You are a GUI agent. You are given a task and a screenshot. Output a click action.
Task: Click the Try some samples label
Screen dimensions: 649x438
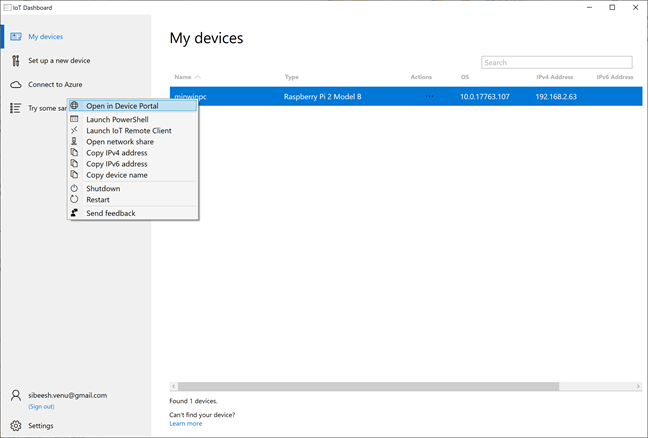(x=47, y=108)
